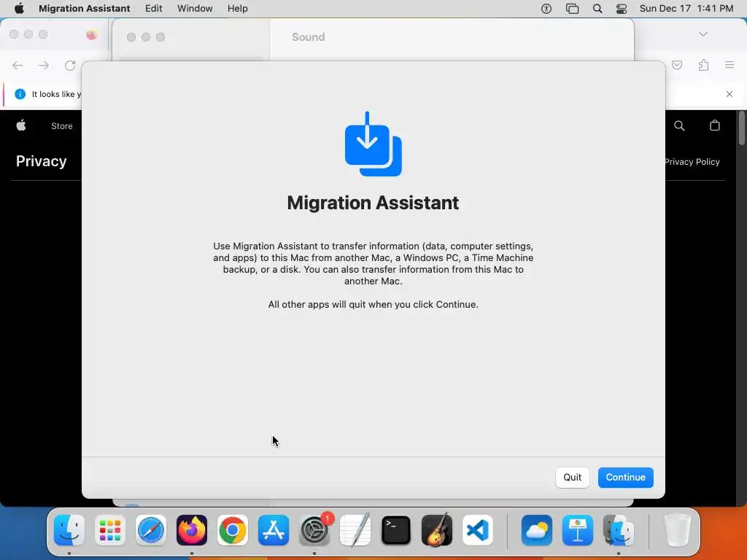Open Firefox extensions puzzle icon
The width and height of the screenshot is (747, 560).
coord(703,65)
